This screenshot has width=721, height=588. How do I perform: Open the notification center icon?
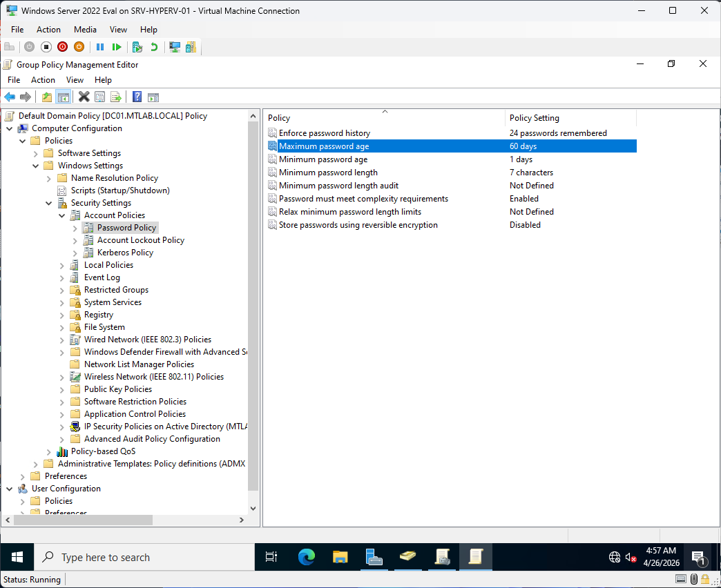[x=699, y=558]
